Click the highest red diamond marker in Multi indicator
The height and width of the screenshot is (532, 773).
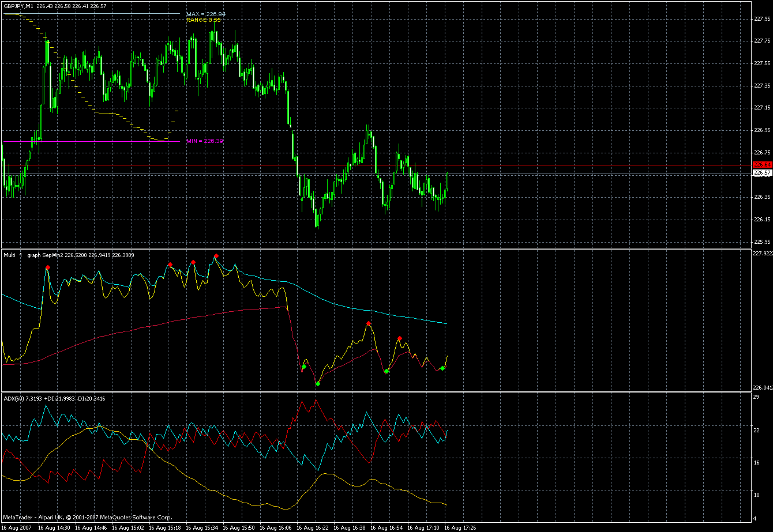point(216,256)
